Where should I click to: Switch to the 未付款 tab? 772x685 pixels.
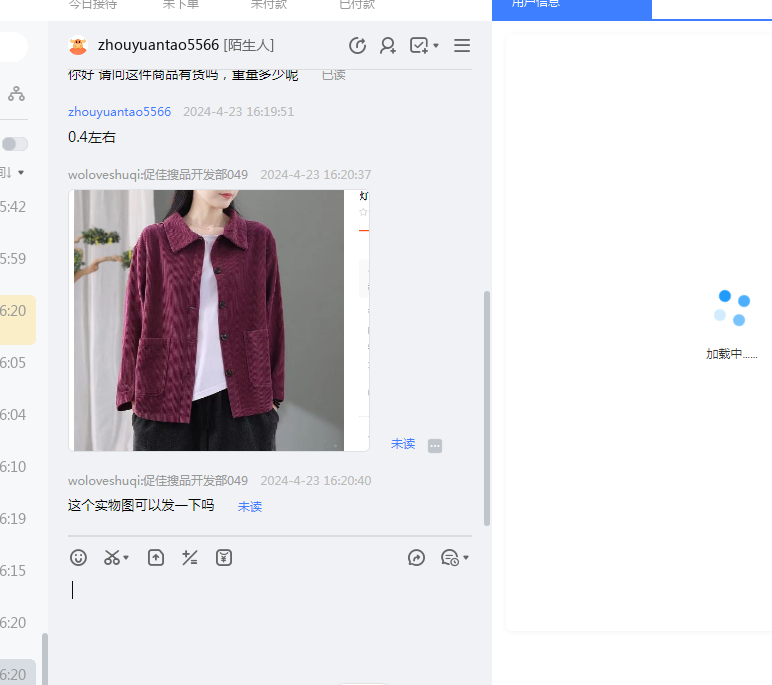(x=268, y=5)
